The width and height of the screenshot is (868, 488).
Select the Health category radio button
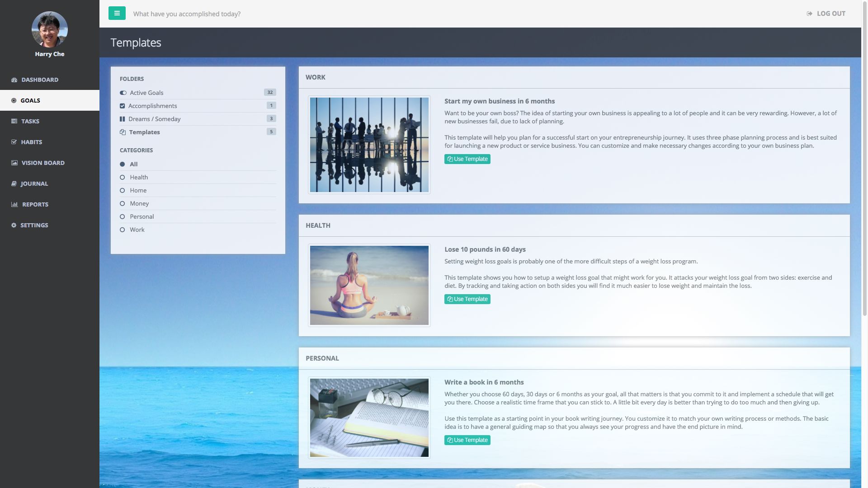(122, 177)
